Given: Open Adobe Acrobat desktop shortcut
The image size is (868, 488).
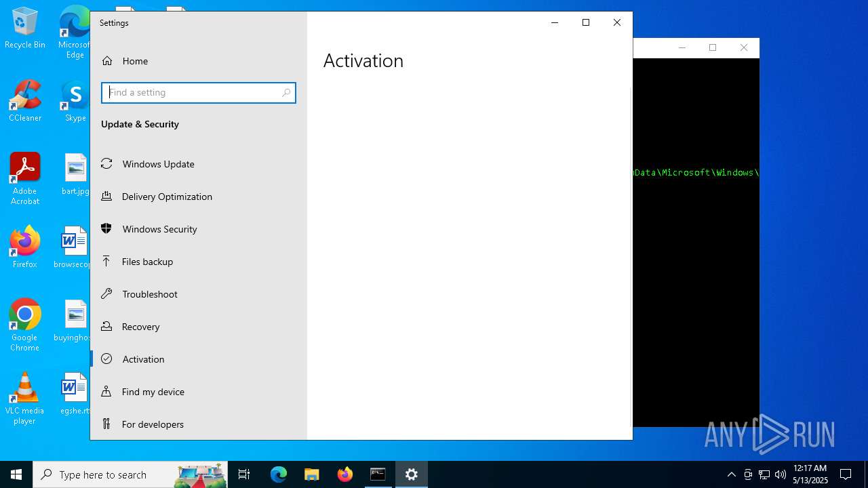Looking at the screenshot, I should click(25, 179).
